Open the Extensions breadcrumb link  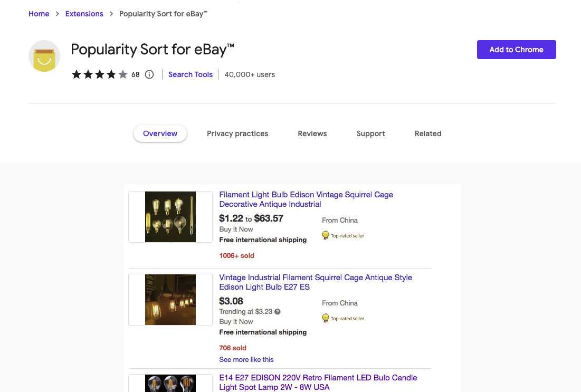pos(84,14)
